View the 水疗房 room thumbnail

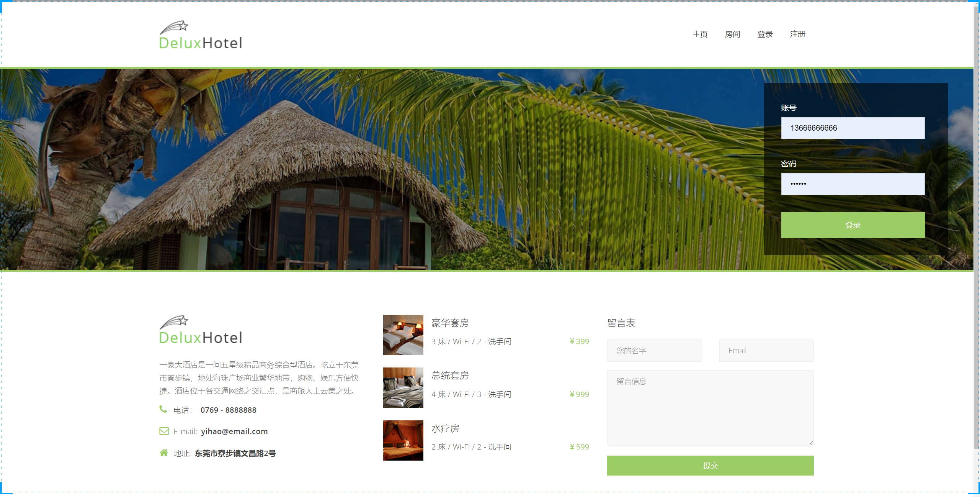403,440
